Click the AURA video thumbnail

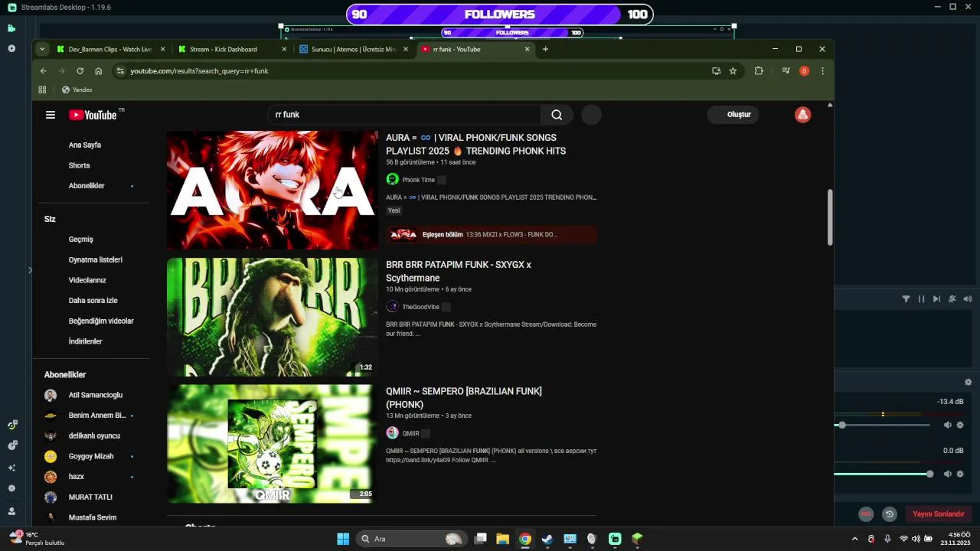[273, 190]
